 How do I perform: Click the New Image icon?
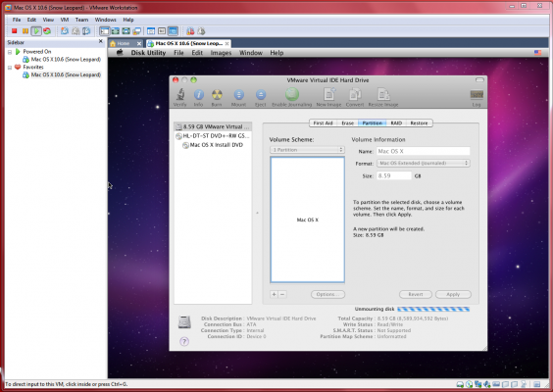click(329, 94)
